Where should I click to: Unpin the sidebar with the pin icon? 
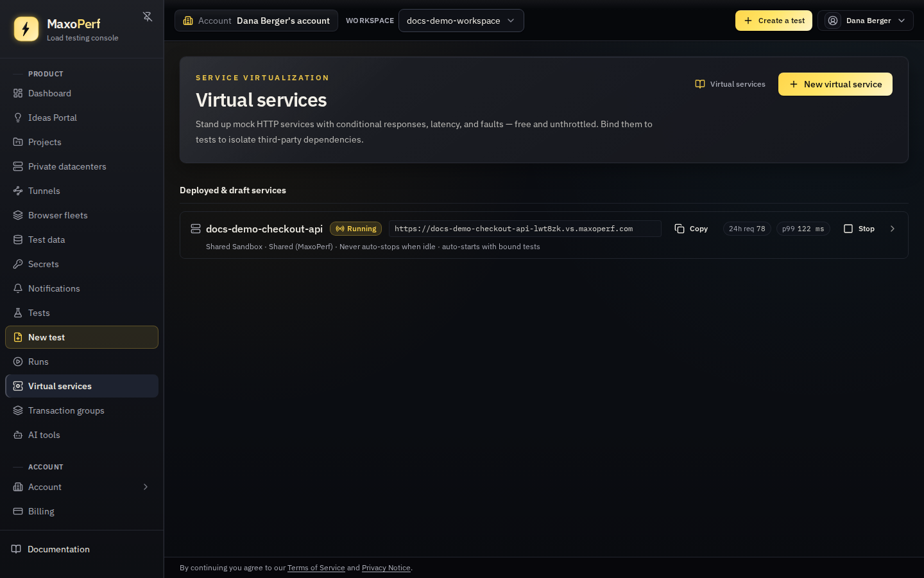coord(148,17)
